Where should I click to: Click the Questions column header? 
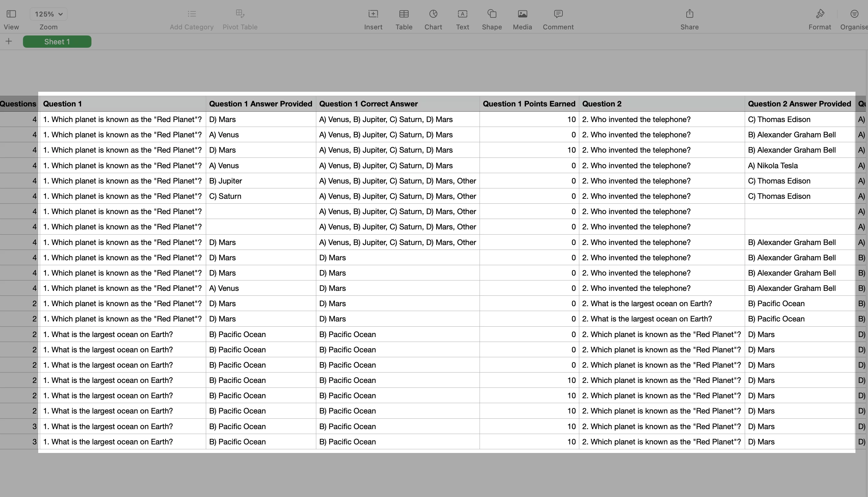coord(19,104)
